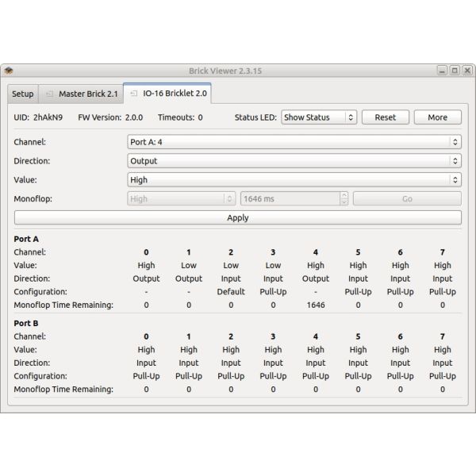Minimize the Brick Viewer window

click(x=442, y=71)
